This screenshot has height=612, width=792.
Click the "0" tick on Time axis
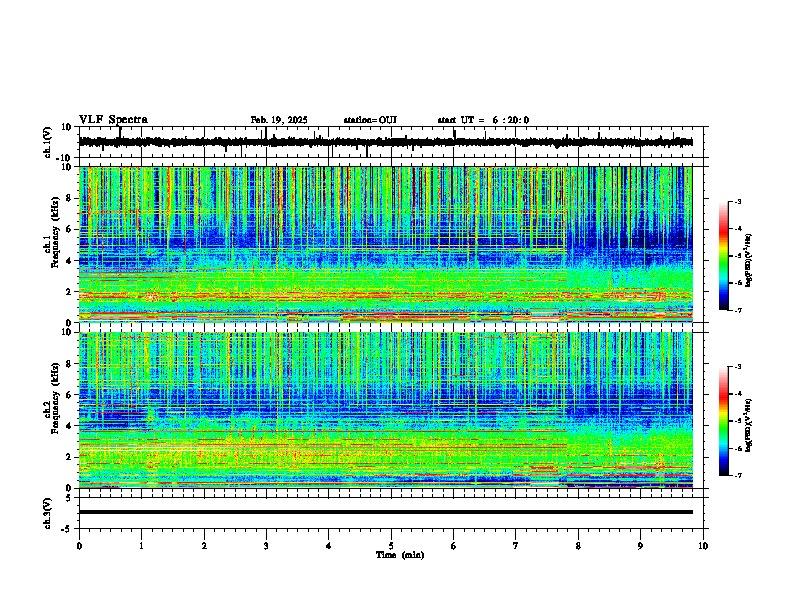[x=79, y=546]
